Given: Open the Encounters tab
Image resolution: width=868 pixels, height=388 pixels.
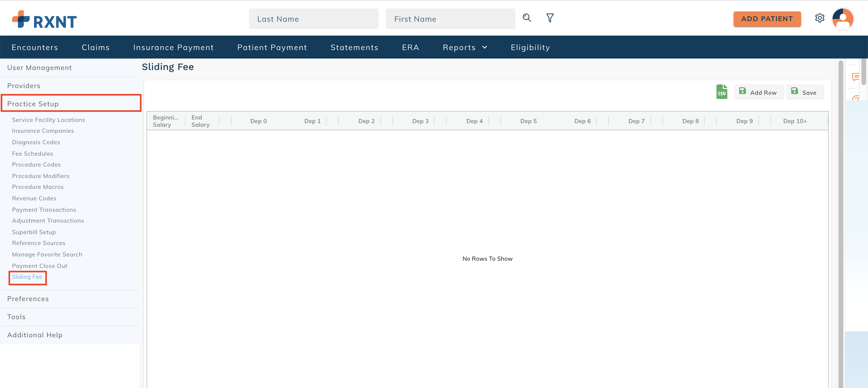Looking at the screenshot, I should (x=35, y=47).
